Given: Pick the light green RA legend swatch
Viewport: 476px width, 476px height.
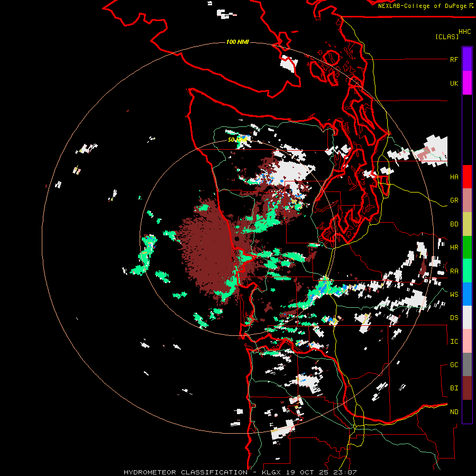Looking at the screenshot, I should (467, 271).
